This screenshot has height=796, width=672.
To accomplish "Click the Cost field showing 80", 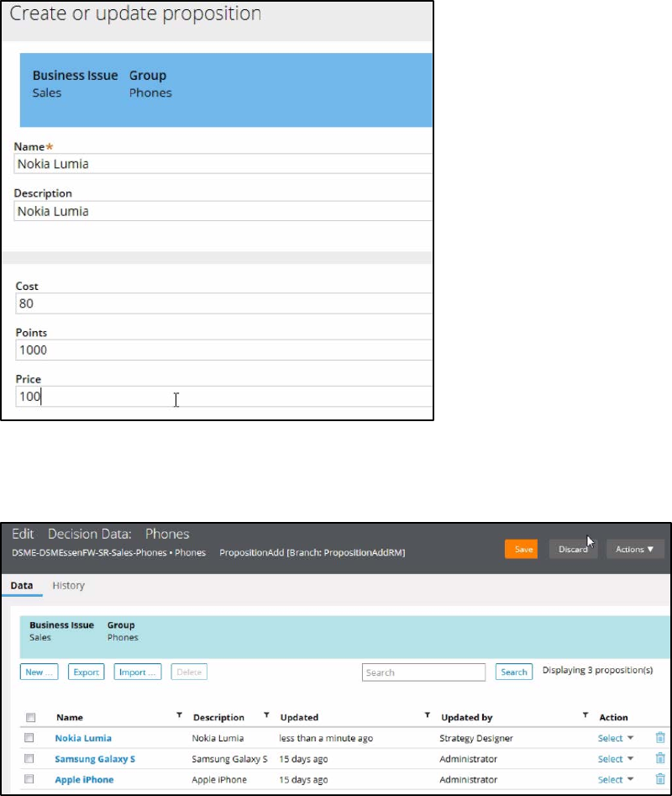I will pos(223,303).
